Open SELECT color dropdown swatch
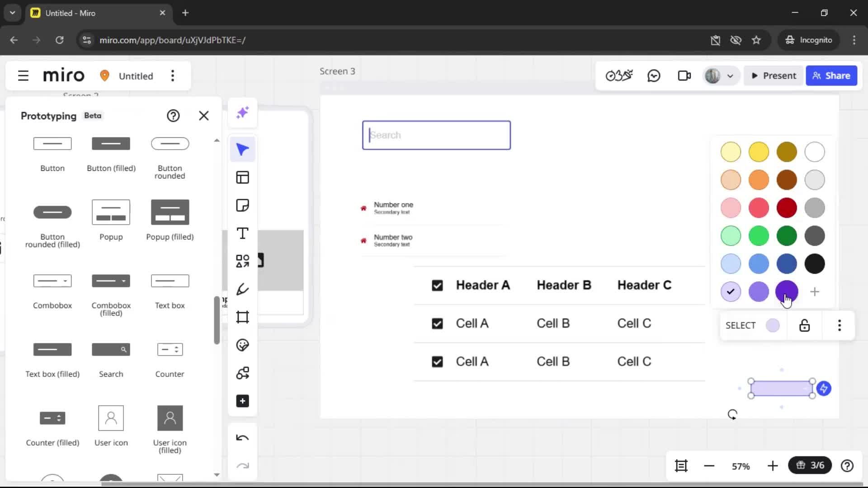 [x=773, y=325]
